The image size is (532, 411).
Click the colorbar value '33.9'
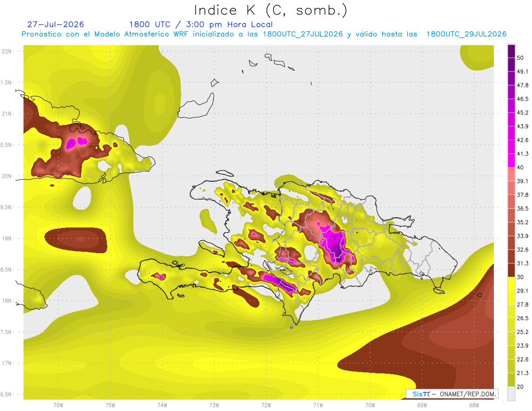click(523, 236)
